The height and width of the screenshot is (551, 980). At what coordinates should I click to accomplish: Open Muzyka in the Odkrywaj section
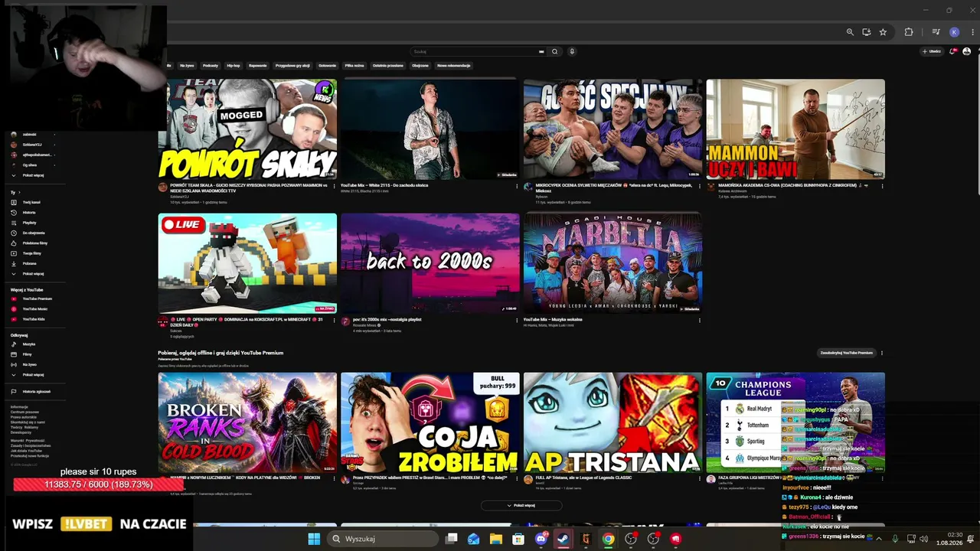[x=29, y=344]
